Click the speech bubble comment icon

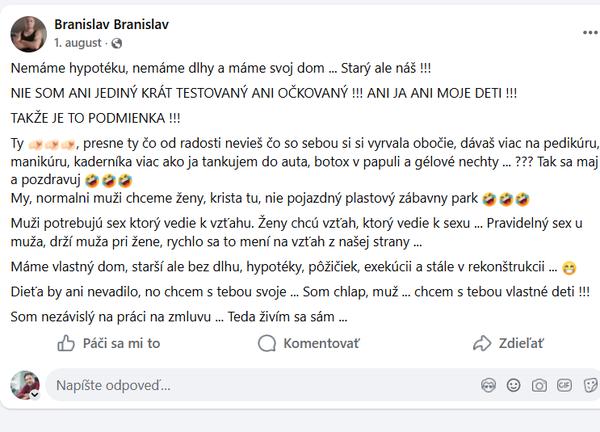[x=267, y=343]
